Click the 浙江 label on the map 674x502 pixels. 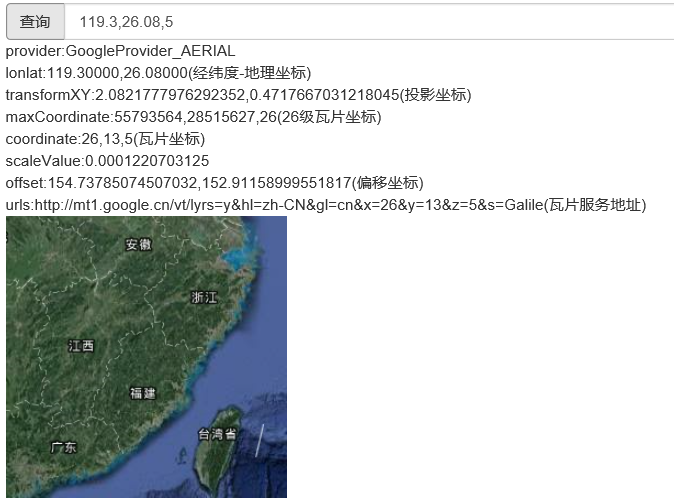(204, 297)
